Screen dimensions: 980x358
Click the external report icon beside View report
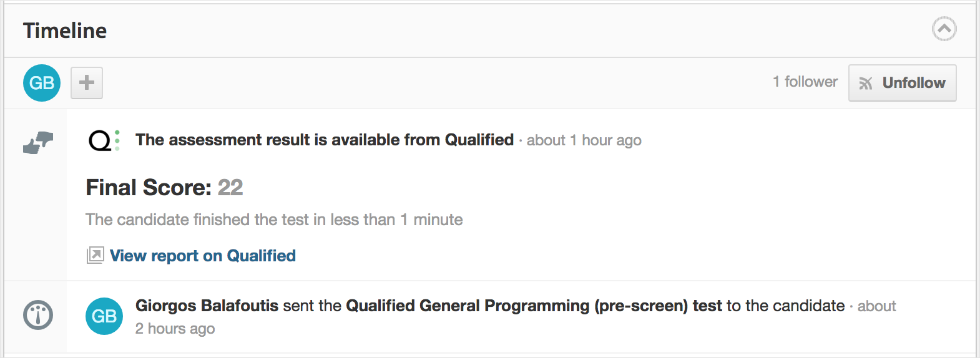click(x=95, y=256)
